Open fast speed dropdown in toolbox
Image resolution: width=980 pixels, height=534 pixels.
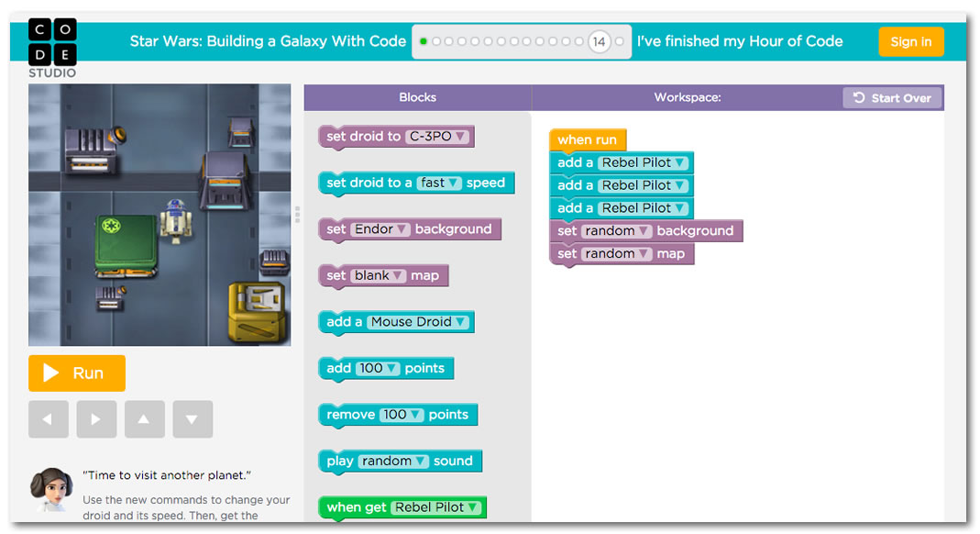(439, 183)
